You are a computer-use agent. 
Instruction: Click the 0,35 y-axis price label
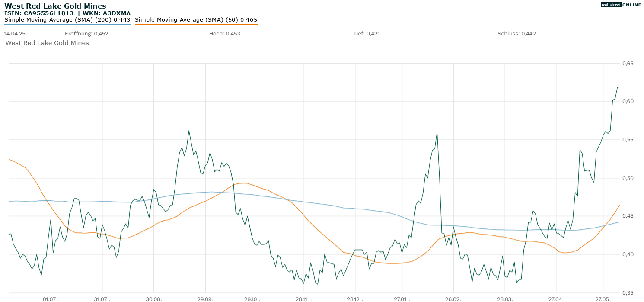pyautogui.click(x=628, y=292)
